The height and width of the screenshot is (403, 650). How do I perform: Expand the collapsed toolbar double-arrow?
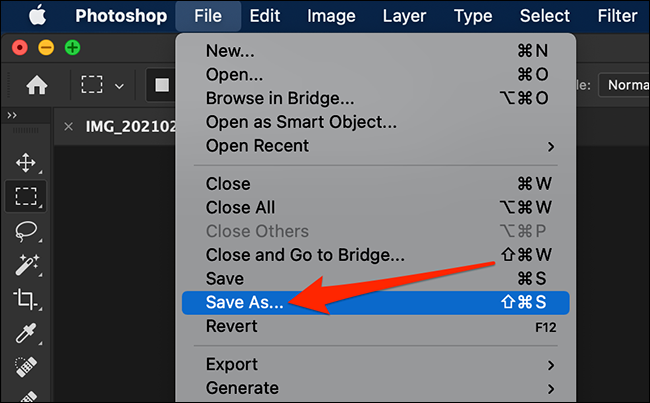tap(12, 115)
